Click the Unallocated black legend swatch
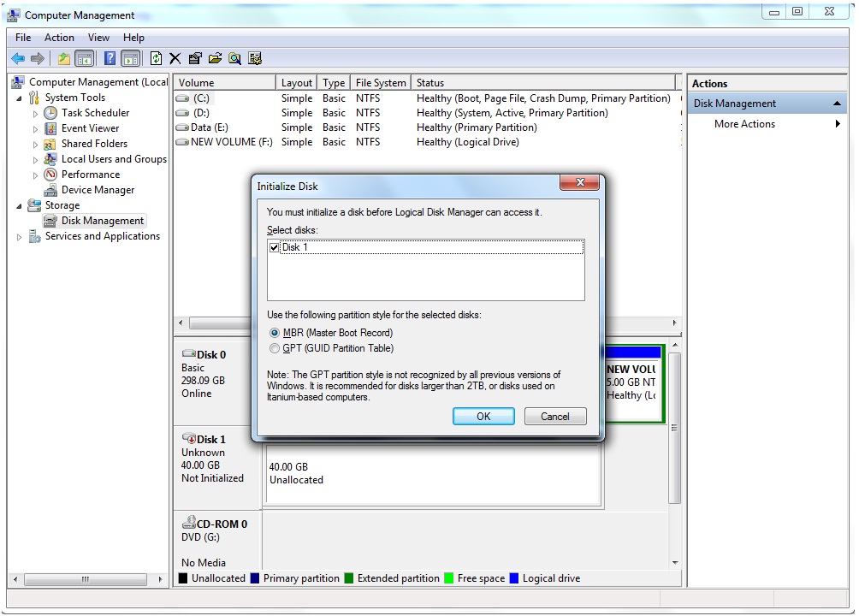 183,578
